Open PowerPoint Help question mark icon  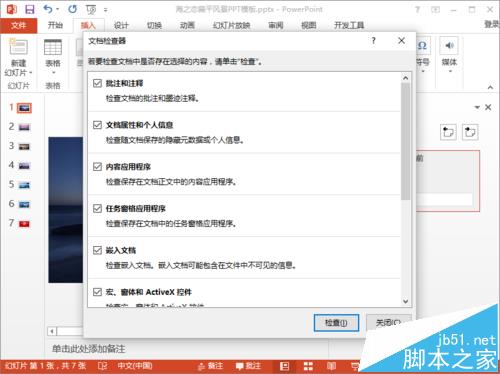point(417,9)
